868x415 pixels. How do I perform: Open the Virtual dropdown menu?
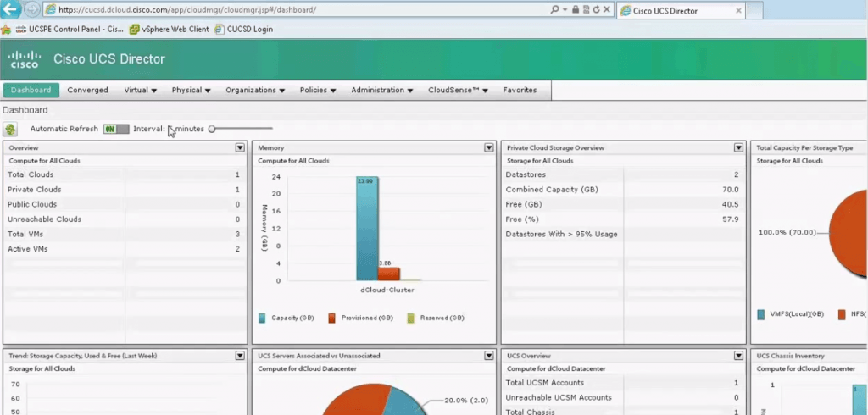pyautogui.click(x=140, y=90)
